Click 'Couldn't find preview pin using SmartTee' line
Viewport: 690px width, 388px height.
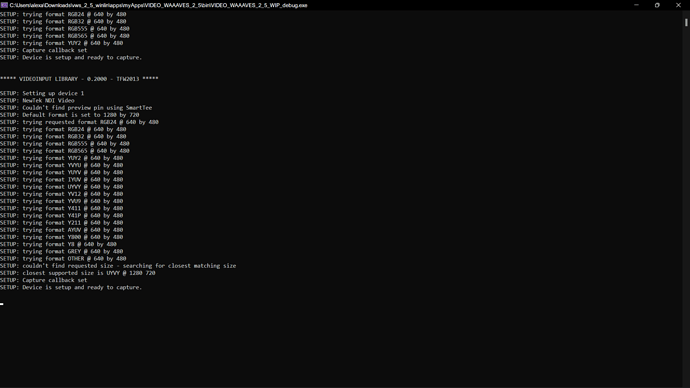point(76,108)
